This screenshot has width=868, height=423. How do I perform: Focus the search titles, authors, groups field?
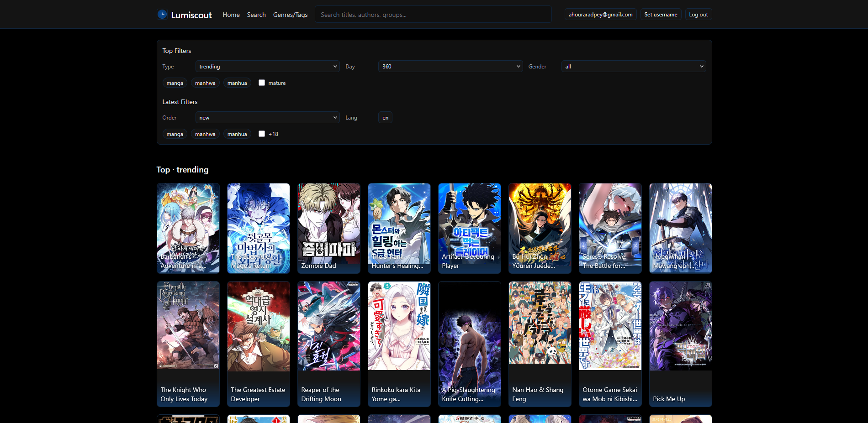(433, 15)
